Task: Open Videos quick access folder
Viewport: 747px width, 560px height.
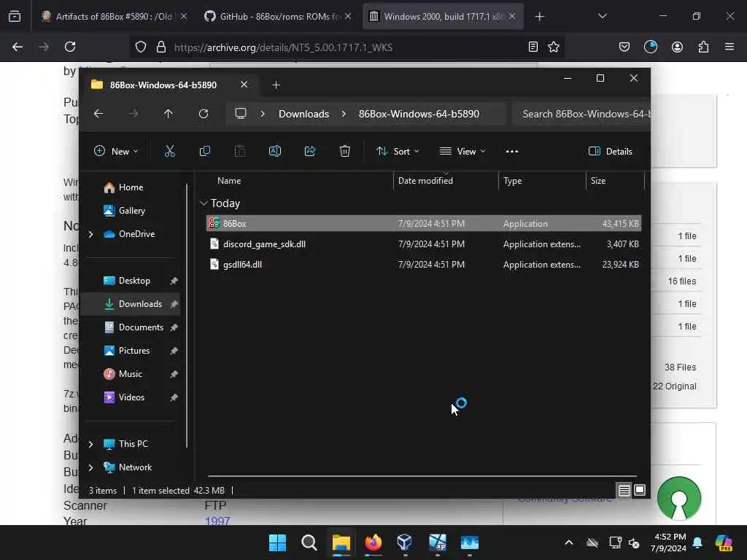Action: (131, 397)
